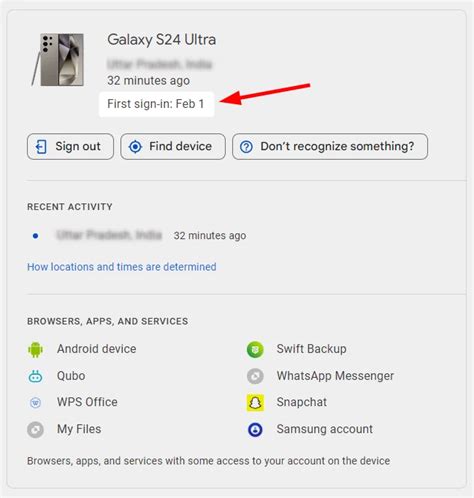
Task: Select the WhatsApp Messenger app name
Action: coord(335,376)
